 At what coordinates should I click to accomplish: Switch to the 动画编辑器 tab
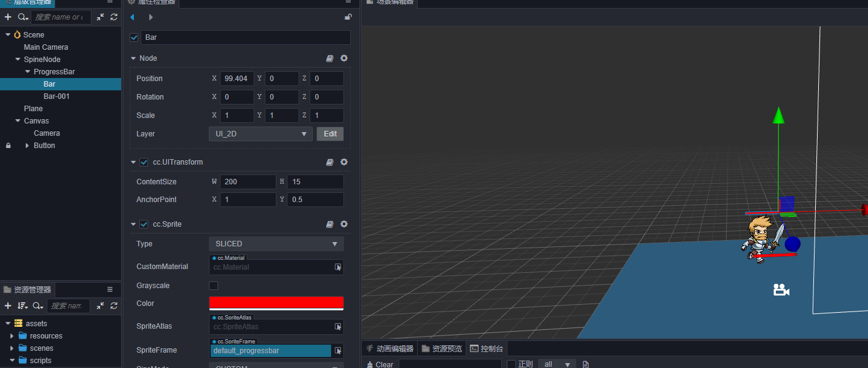coord(390,348)
